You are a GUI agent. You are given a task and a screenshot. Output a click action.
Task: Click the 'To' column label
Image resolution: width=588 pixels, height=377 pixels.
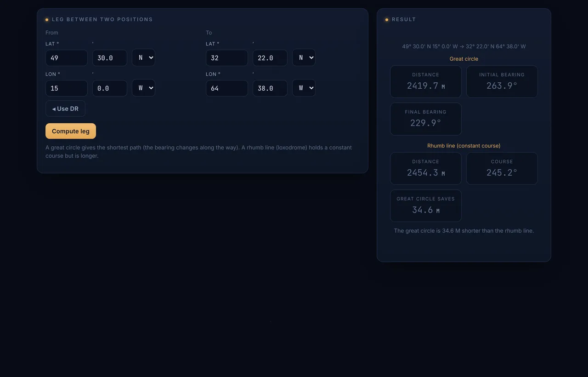pos(209,33)
